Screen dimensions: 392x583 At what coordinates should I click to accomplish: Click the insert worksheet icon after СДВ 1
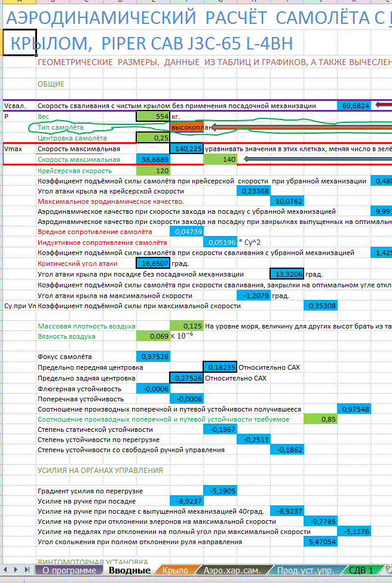point(388,570)
